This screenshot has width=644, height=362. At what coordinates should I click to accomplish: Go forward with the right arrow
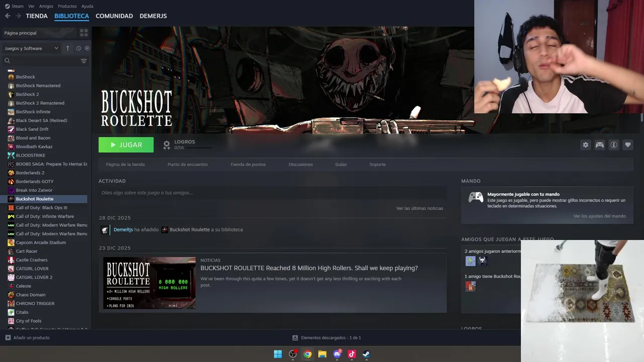tap(18, 16)
